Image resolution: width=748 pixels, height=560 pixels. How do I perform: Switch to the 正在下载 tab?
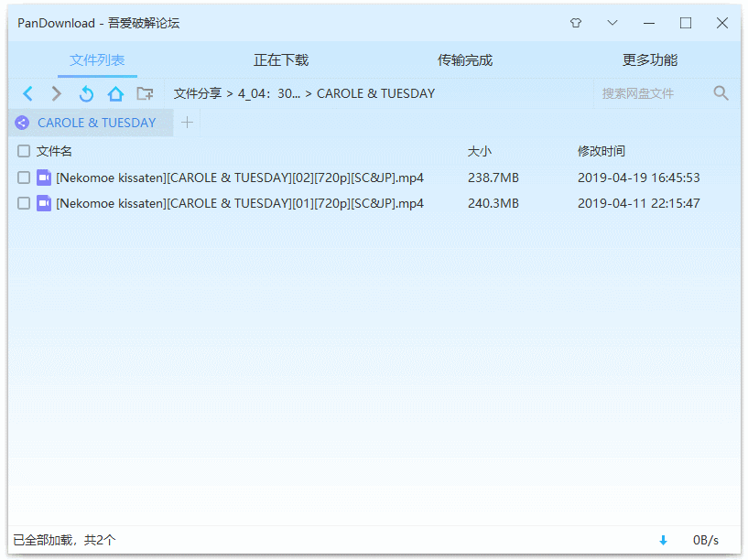click(281, 59)
